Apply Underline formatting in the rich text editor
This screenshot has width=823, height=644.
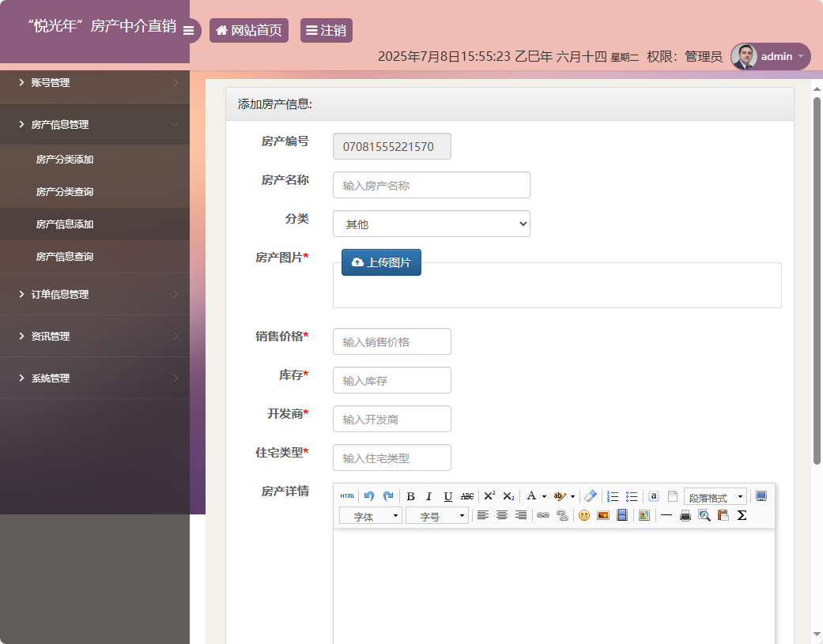[447, 496]
